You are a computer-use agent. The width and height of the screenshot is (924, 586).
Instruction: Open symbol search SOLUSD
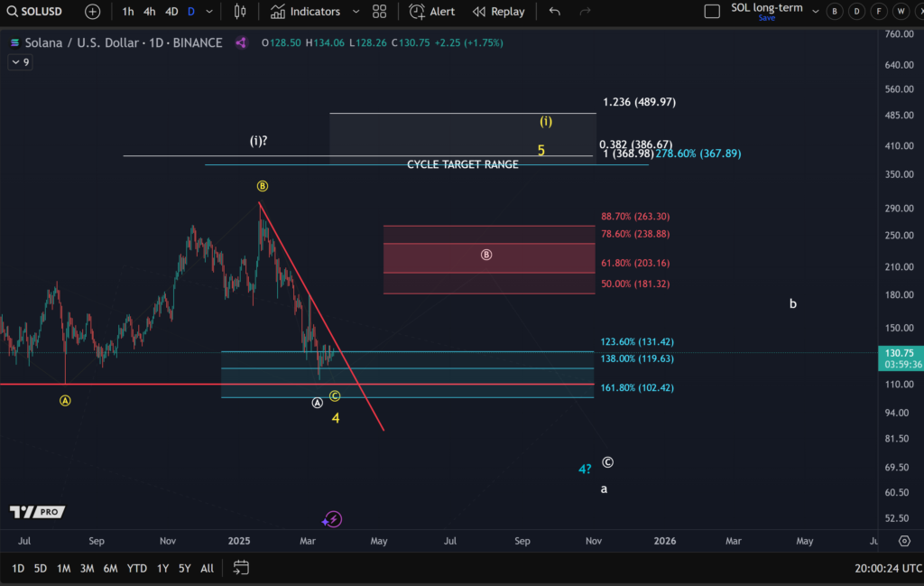click(34, 11)
